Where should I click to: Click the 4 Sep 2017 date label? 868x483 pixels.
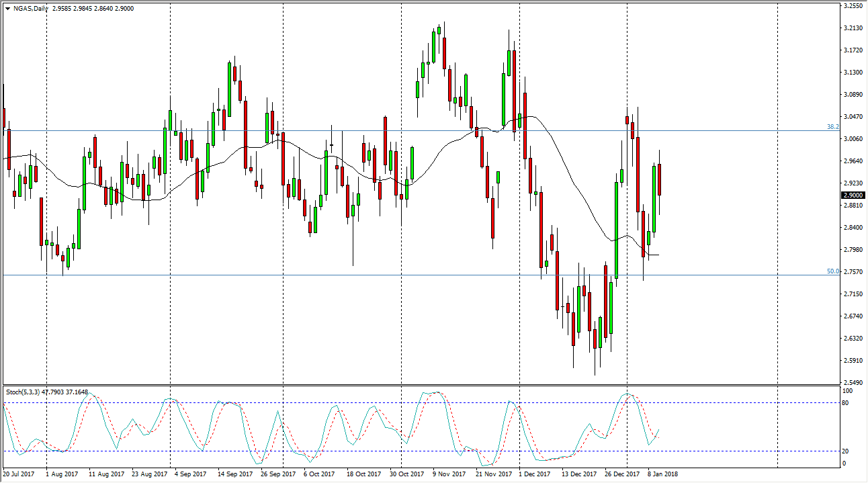click(x=191, y=474)
